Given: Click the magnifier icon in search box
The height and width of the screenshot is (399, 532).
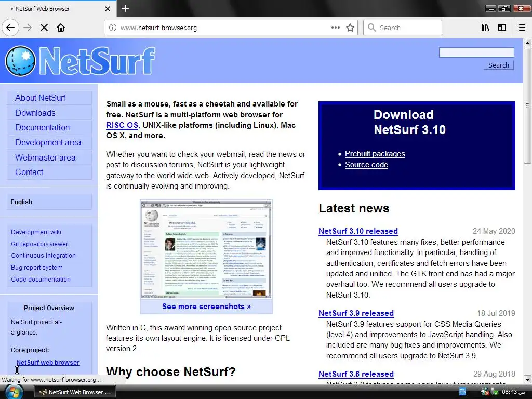Looking at the screenshot, I should (x=372, y=28).
